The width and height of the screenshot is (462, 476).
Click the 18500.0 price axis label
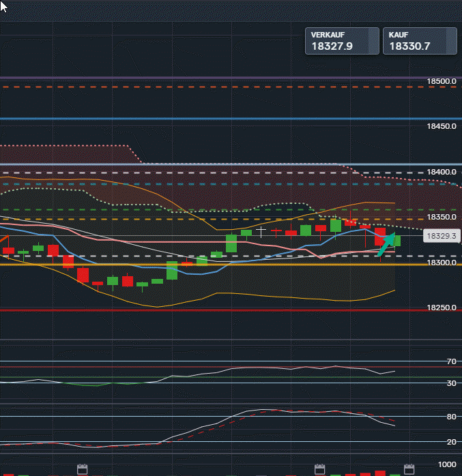coord(442,81)
